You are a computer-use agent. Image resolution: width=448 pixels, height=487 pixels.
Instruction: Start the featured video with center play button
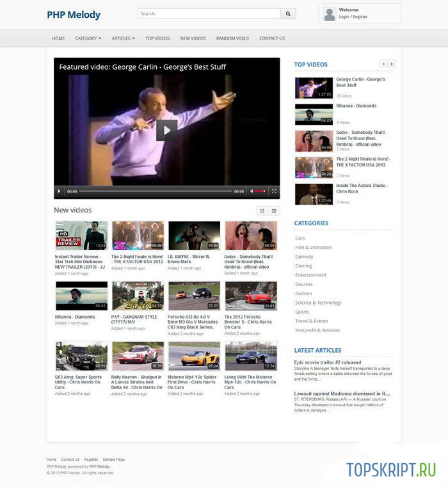[x=167, y=130]
